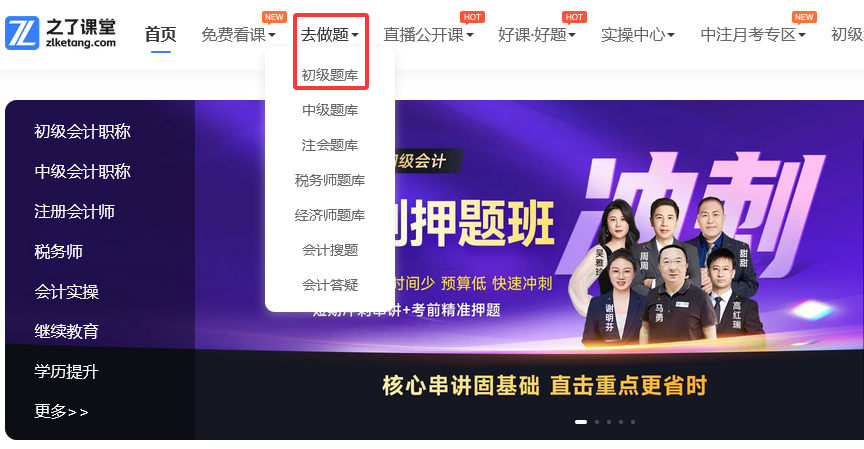Expand the 直播公开课 dropdown

click(428, 35)
